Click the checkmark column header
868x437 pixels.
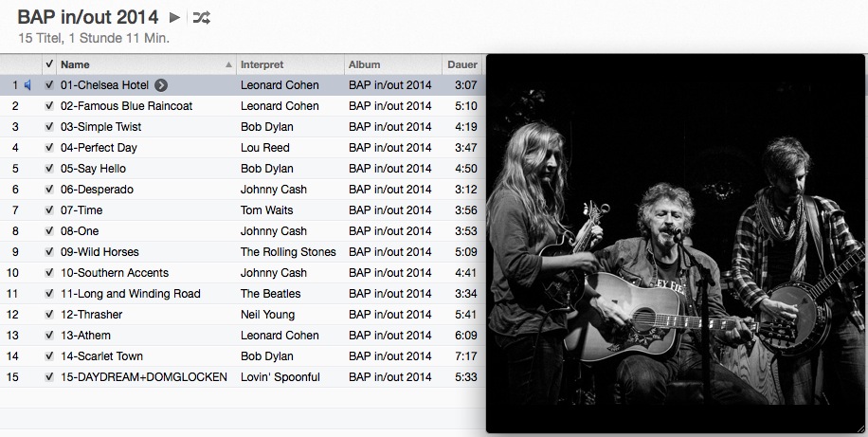49,64
